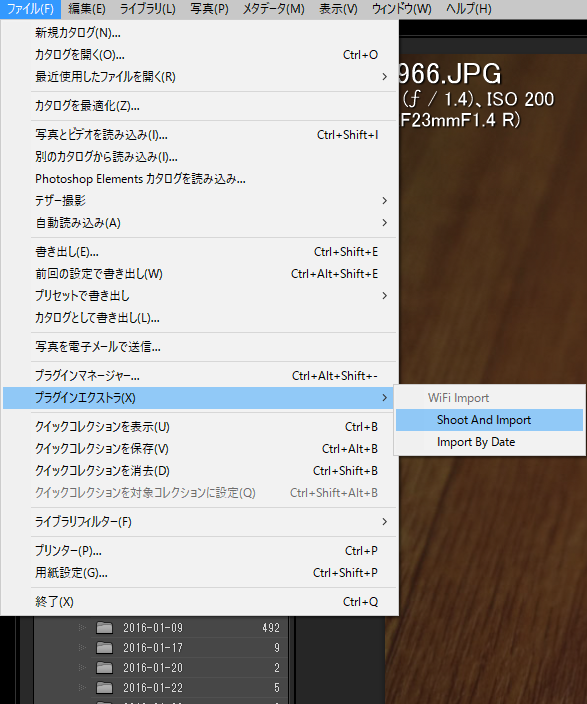This screenshot has height=704, width=587.
Task: Choose Photoshop Elements カタログを読み込み...
Action: coord(199,179)
